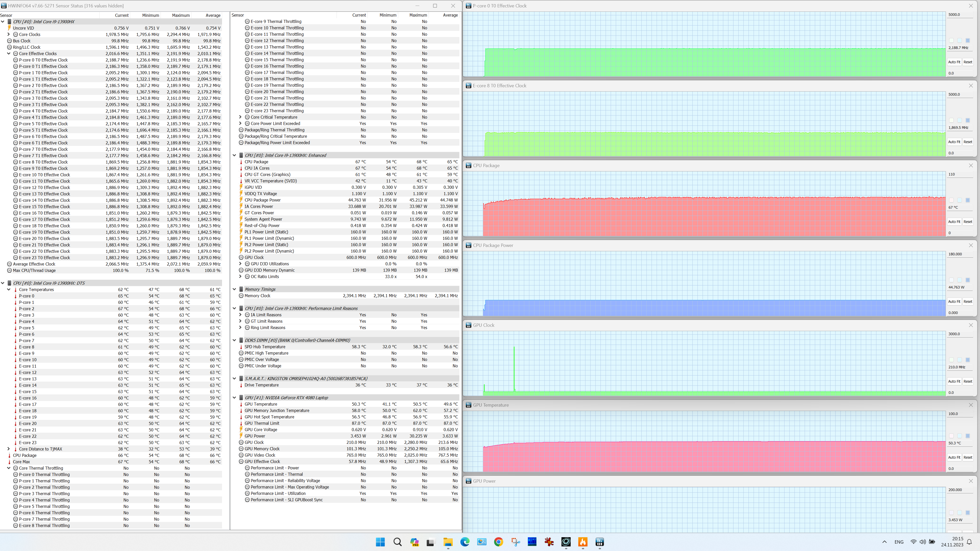Image resolution: width=980 pixels, height=551 pixels.
Task: Open Microsoft Edge from the taskbar
Action: [464, 542]
